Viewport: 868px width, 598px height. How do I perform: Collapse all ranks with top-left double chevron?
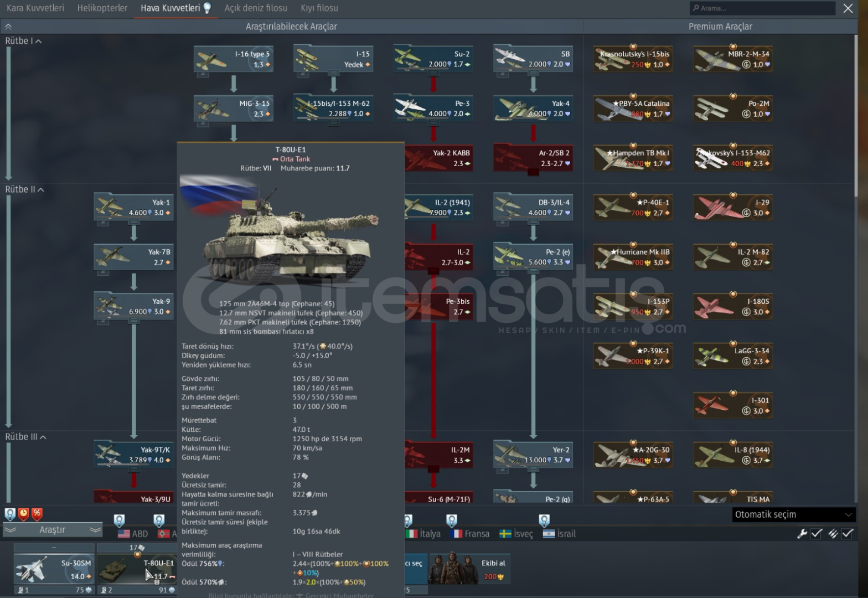point(8,27)
